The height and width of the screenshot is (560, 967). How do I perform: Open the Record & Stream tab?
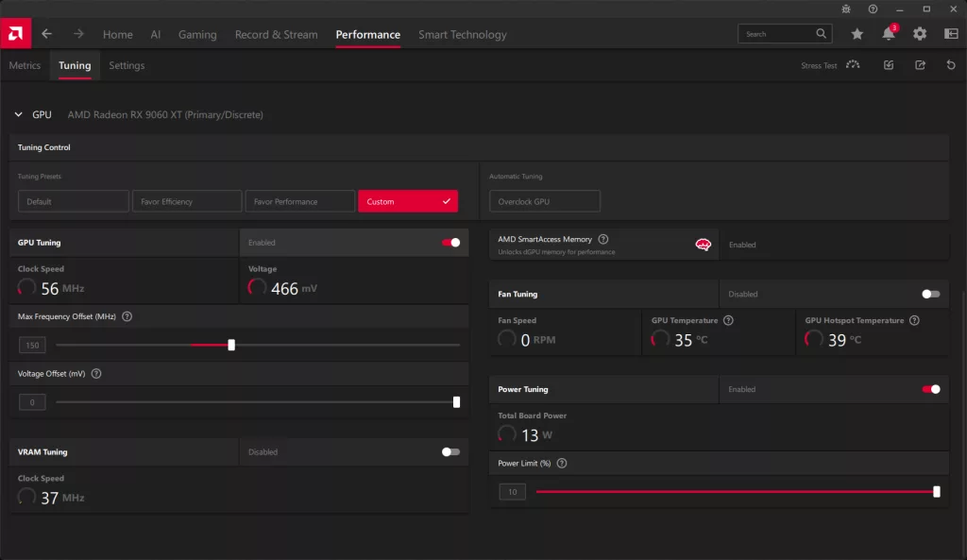click(277, 35)
